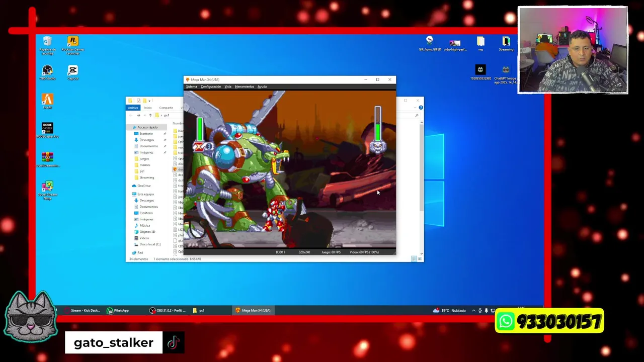This screenshot has width=644, height=362.
Task: Select Acceso rápido in the Explorer sidebar
Action: coord(146,127)
